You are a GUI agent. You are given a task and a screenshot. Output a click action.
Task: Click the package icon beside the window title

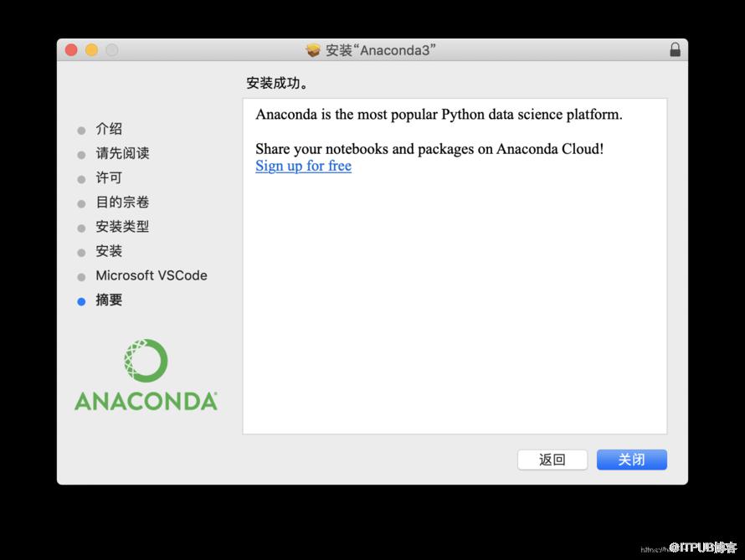click(313, 50)
